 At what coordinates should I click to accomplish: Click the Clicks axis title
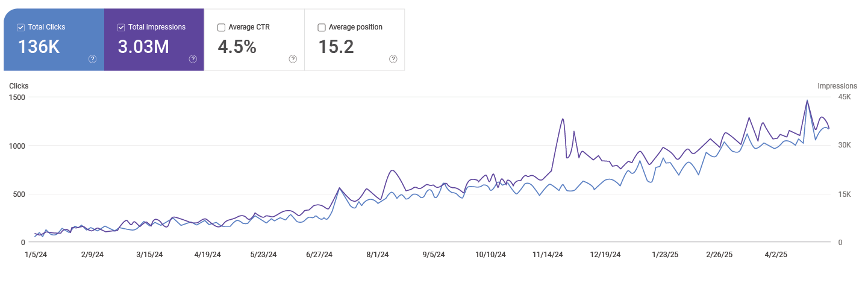[x=19, y=86]
